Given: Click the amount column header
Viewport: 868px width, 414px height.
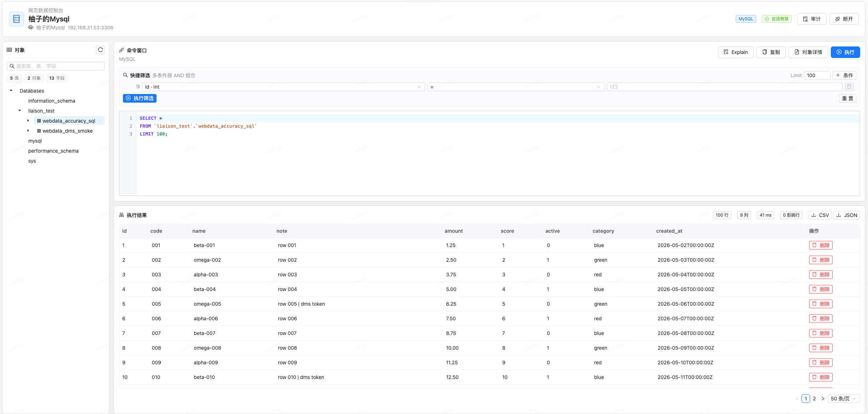Looking at the screenshot, I should (x=453, y=231).
